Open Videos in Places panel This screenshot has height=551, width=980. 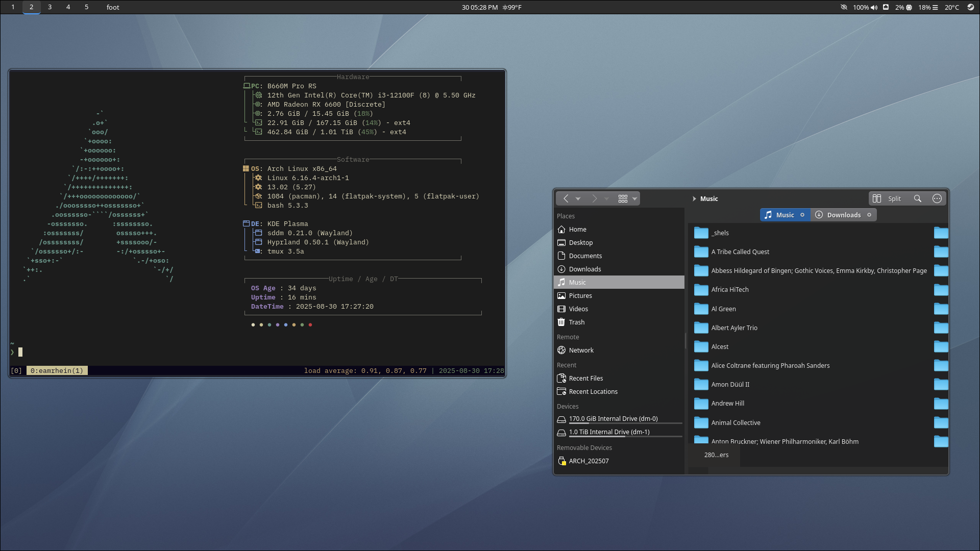[x=619, y=309]
